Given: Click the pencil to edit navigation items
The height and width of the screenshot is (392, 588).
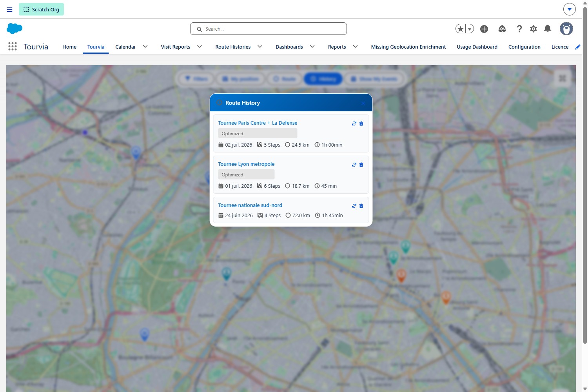Looking at the screenshot, I should coord(577,47).
